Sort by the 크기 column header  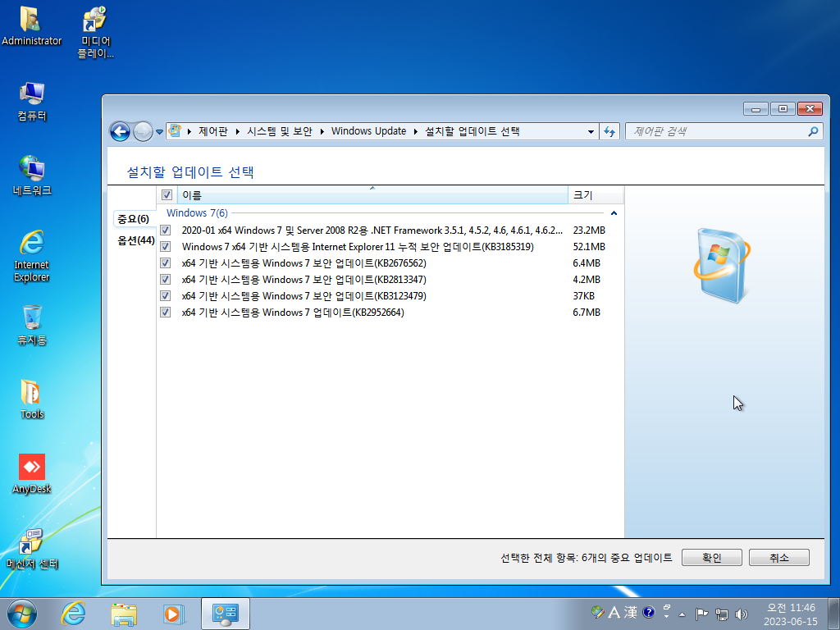tap(596, 195)
